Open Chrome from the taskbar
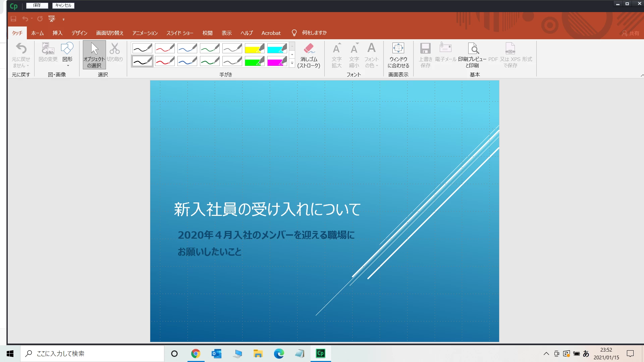 (x=196, y=354)
